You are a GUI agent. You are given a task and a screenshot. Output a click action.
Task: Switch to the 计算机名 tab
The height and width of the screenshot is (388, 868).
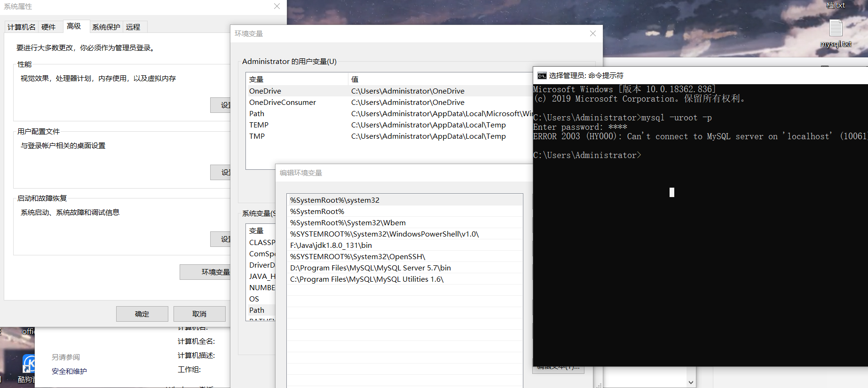tap(21, 27)
